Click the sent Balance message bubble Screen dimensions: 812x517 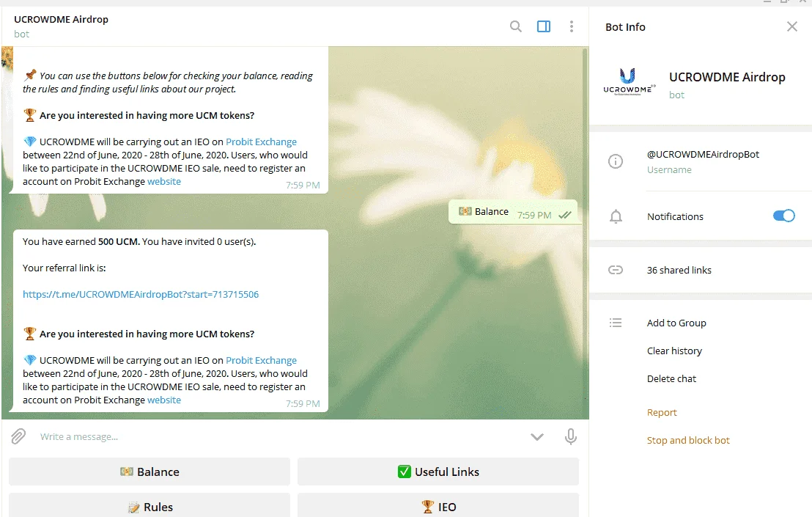(x=513, y=212)
